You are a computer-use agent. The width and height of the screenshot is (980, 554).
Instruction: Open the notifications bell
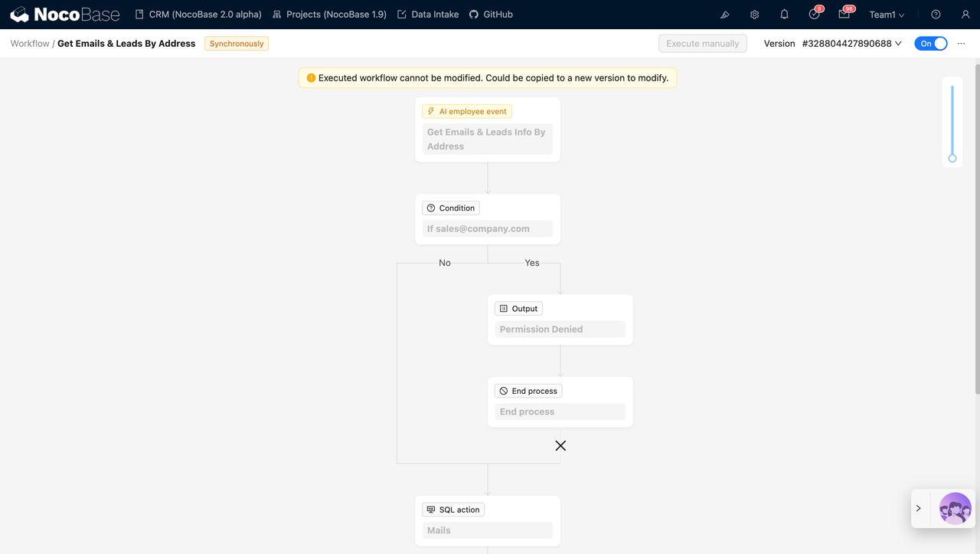(x=784, y=15)
